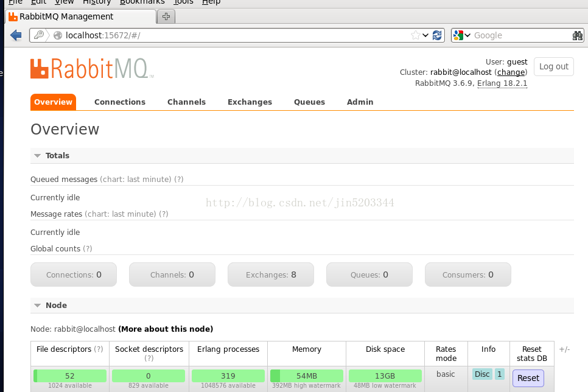The height and width of the screenshot is (392, 588).
Task: Open the Google search engine selector
Action: click(461, 35)
